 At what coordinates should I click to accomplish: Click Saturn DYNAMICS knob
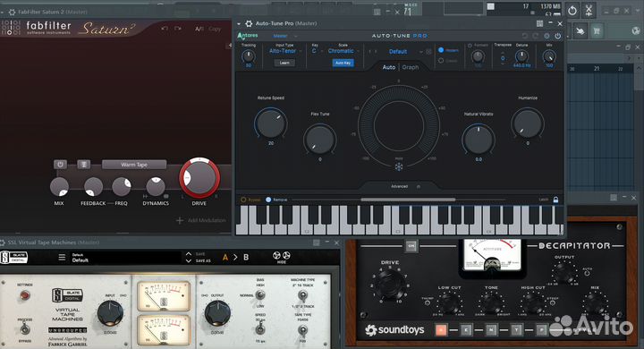click(156, 187)
